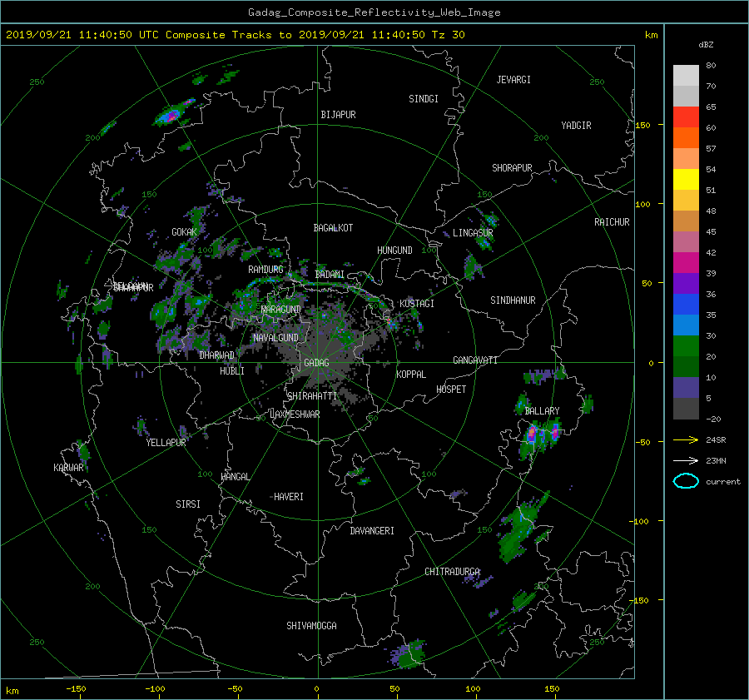Click the BAGALKOT city label
749x700 pixels.
point(333,228)
